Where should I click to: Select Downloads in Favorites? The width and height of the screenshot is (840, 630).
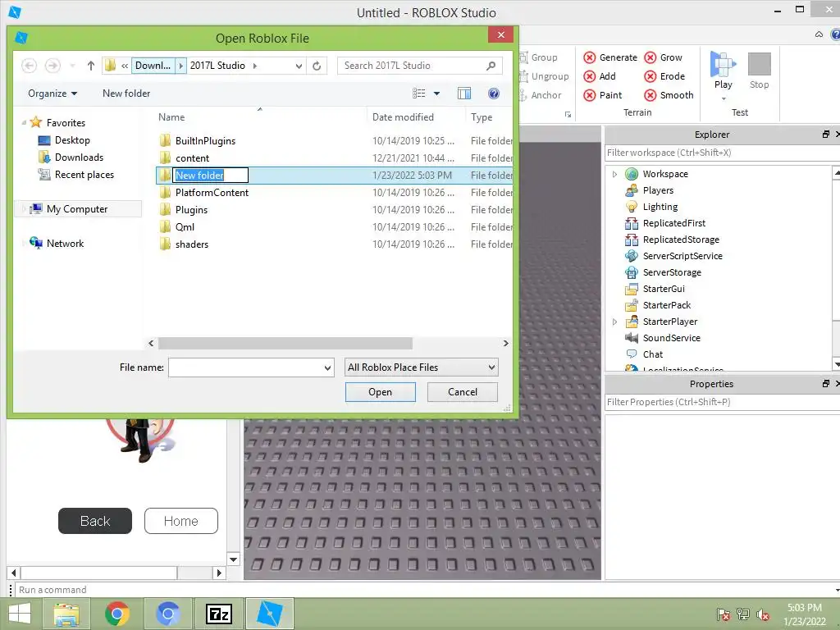click(71, 157)
